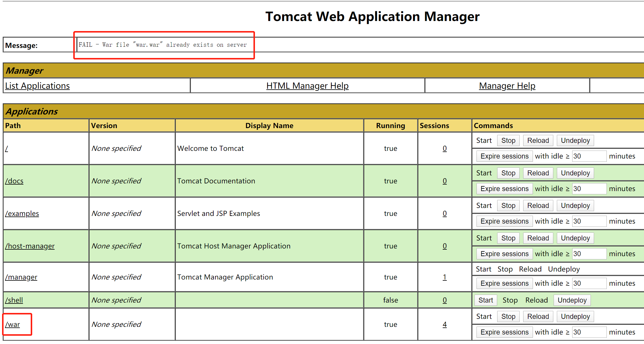Undeploy the Tomcat Documentation application

point(575,173)
